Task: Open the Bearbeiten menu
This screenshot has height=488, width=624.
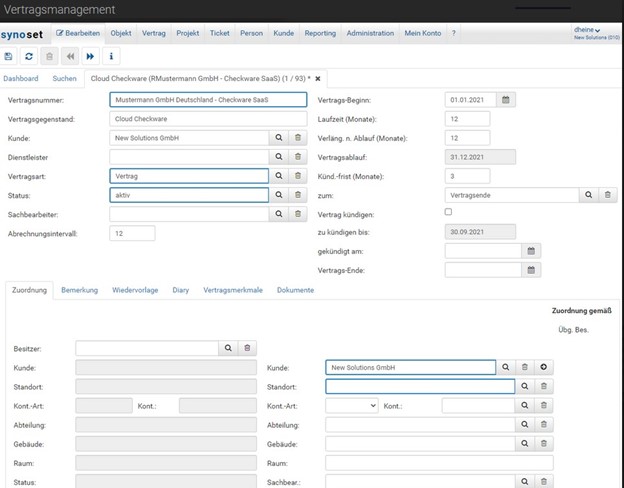Action: [x=78, y=33]
